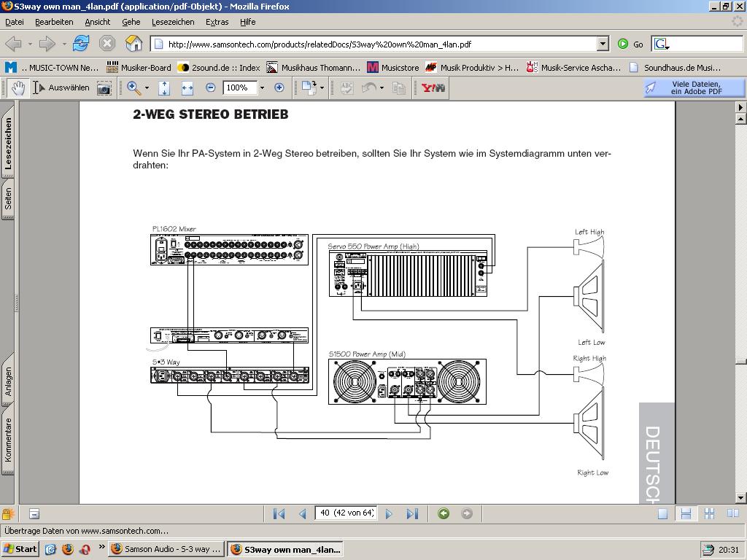Switch to Samson Audio S-3 way taskbar window
The image size is (747, 560).
pyautogui.click(x=166, y=549)
